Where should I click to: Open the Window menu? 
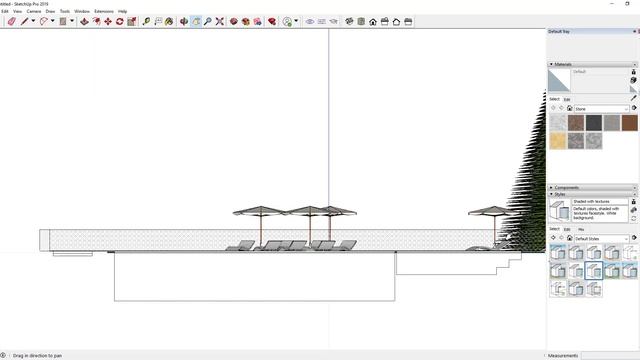click(82, 11)
